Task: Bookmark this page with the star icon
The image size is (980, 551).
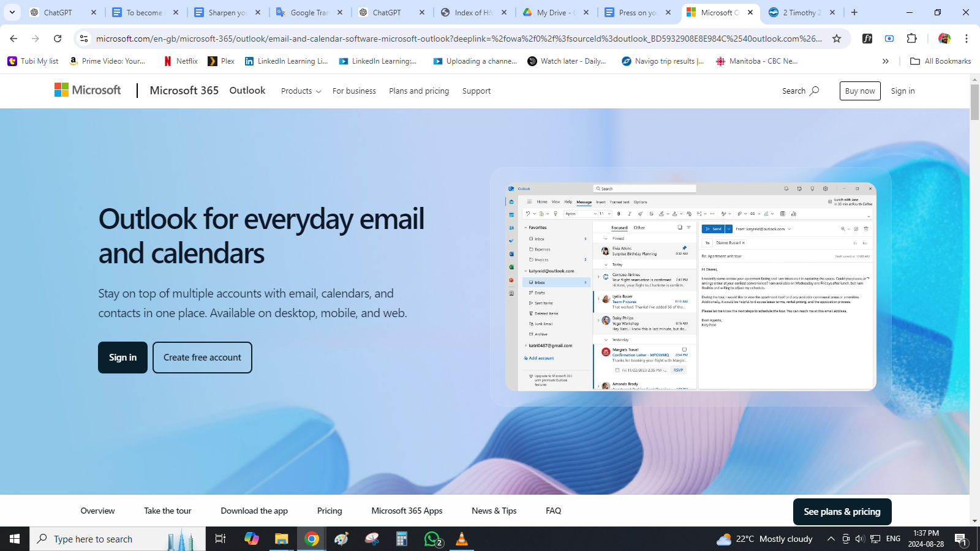Action: [x=837, y=39]
